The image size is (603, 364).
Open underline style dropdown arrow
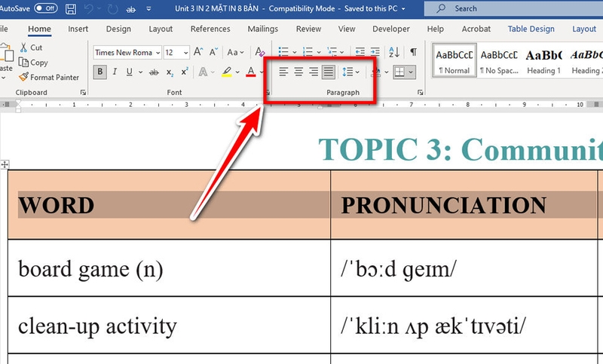(141, 72)
